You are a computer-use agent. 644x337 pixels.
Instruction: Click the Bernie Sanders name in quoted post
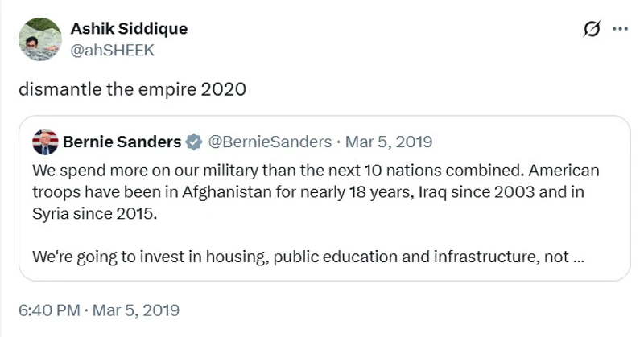[x=122, y=142]
